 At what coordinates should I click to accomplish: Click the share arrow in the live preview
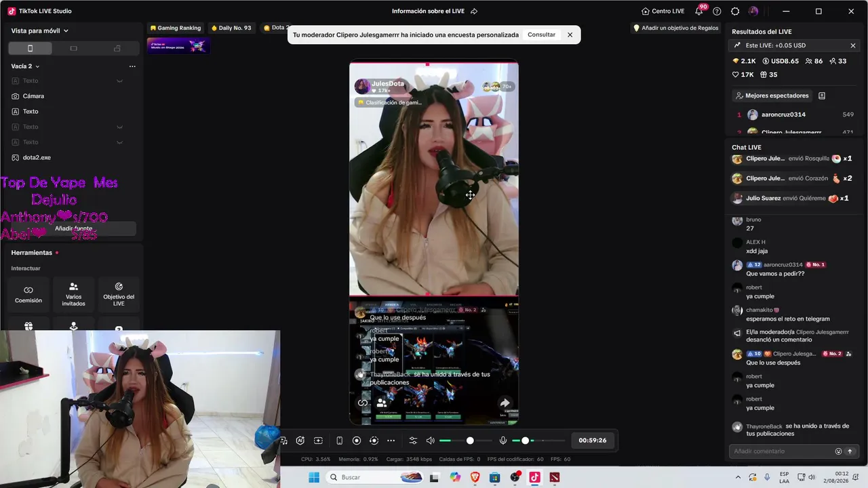click(x=505, y=403)
